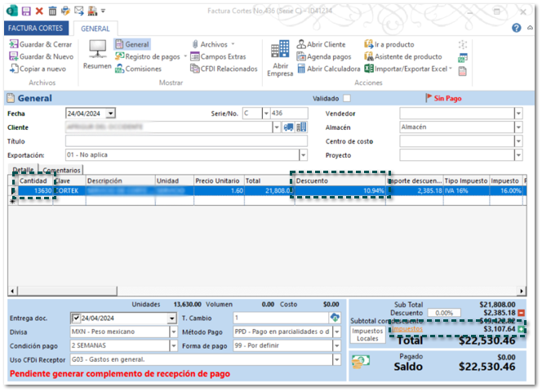
Task: Toggle the Validado checkbox
Action: point(347,98)
